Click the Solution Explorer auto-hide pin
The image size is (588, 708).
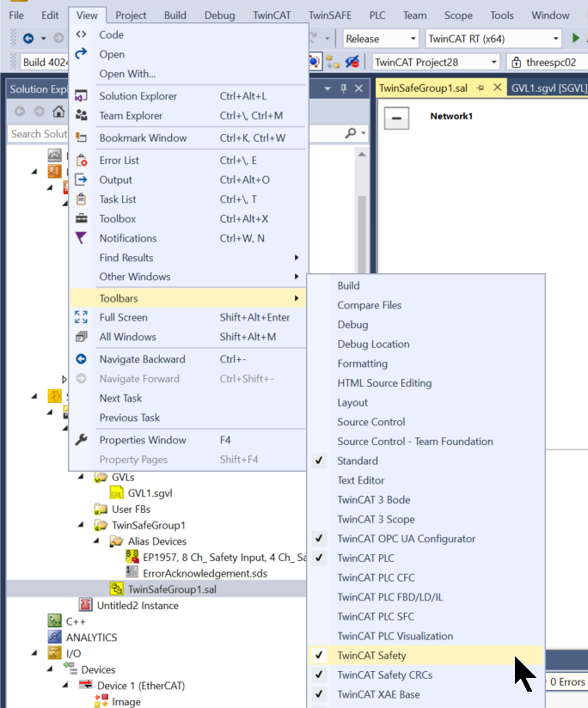coord(344,88)
